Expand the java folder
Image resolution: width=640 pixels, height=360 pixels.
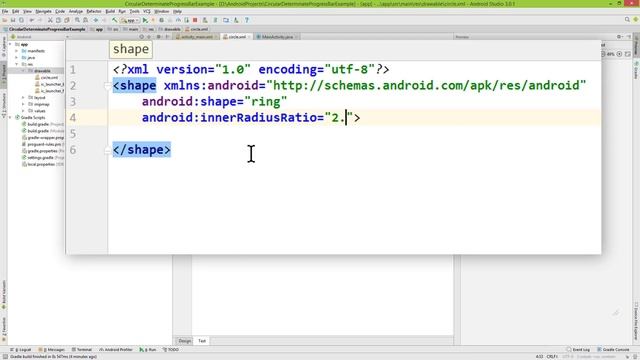tap(16, 58)
